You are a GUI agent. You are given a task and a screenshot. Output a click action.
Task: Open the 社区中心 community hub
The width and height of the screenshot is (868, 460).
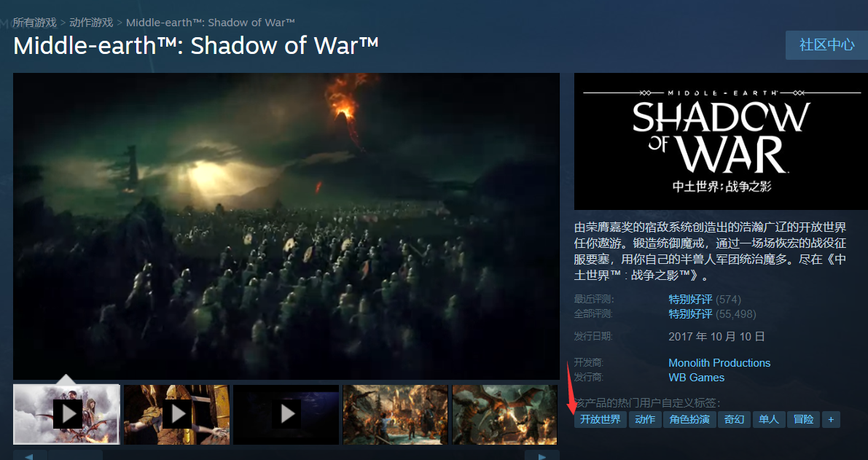pos(826,45)
